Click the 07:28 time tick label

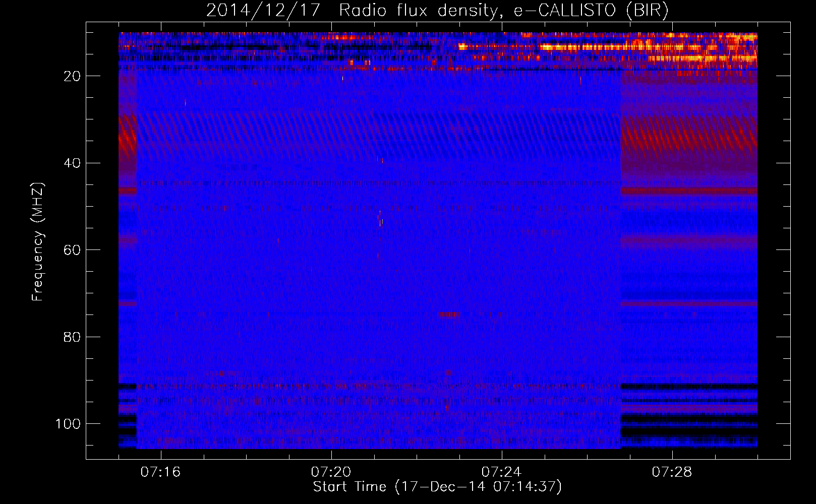click(672, 472)
